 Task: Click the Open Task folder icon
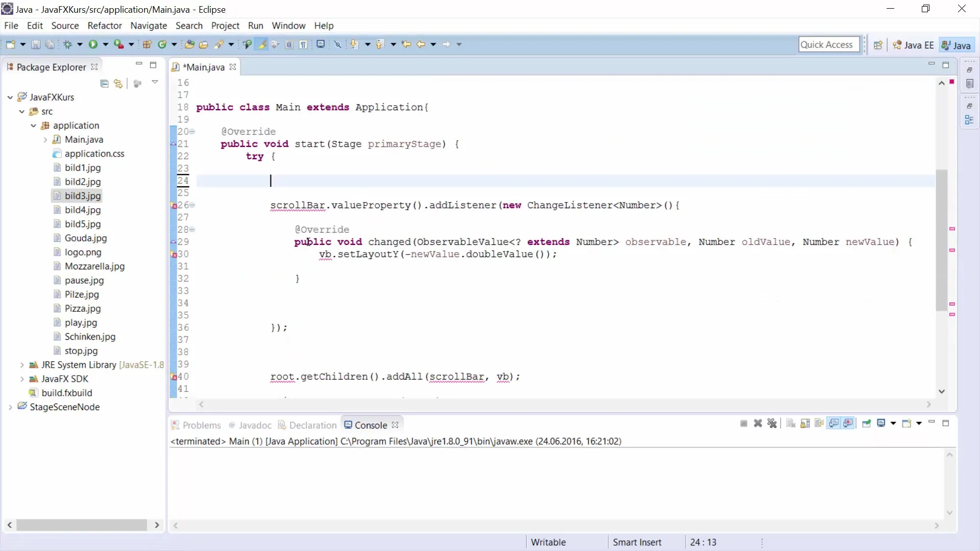click(x=204, y=44)
